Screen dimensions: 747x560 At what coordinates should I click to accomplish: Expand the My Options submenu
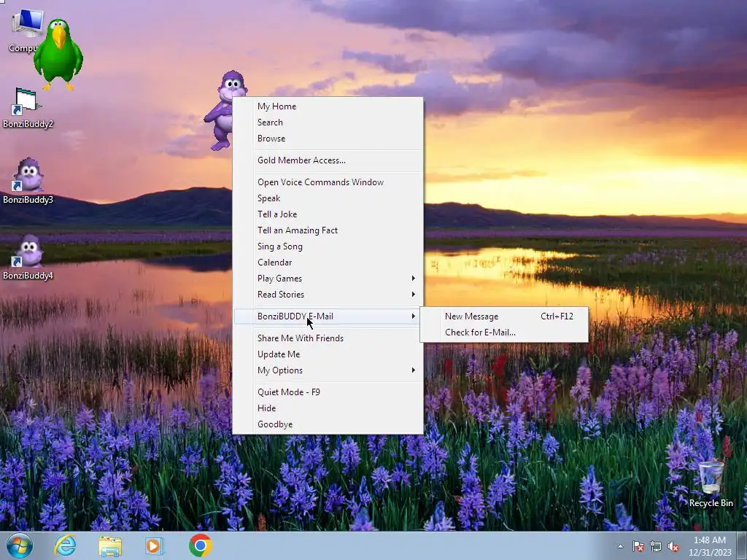pyautogui.click(x=328, y=370)
